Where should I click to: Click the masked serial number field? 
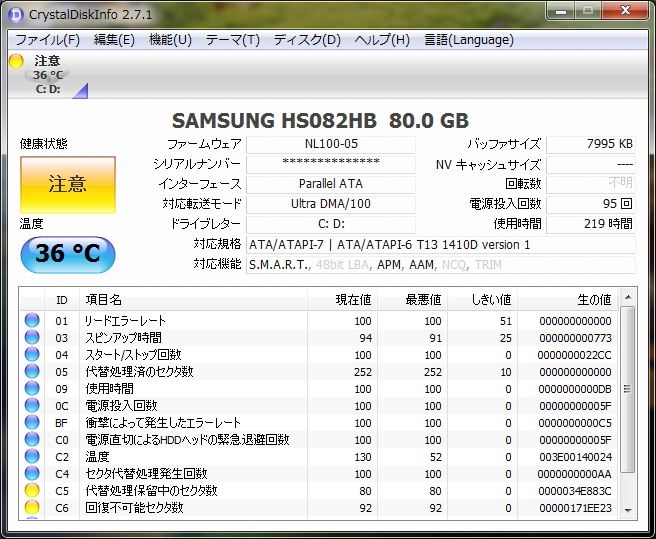(331, 164)
